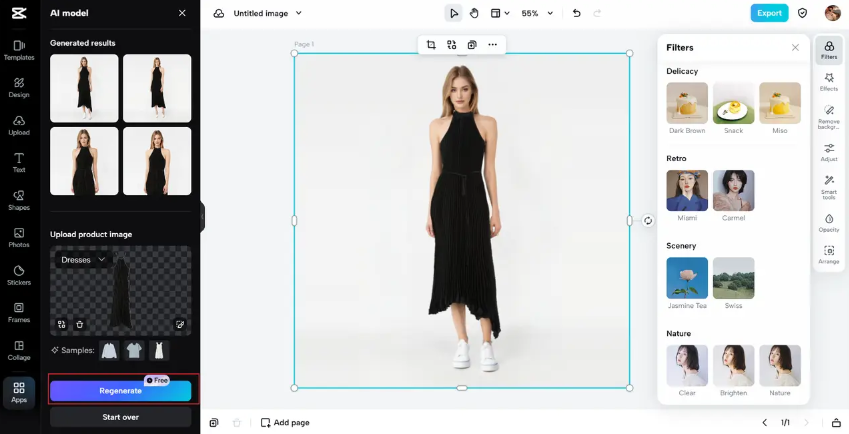The image size is (849, 434).
Task: Open the CapCut logo home menu
Action: 19,13
